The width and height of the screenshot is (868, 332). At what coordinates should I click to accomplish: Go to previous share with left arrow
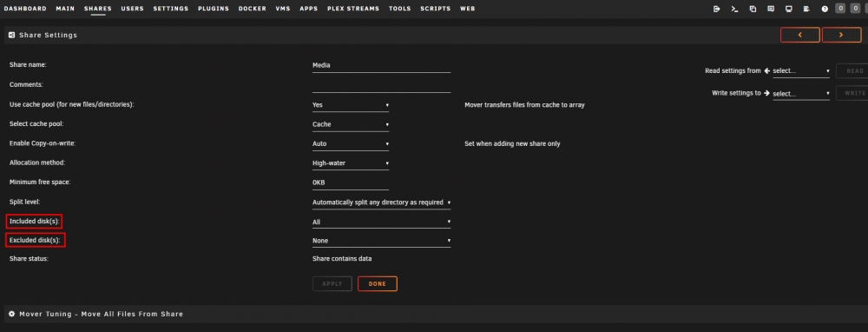click(x=800, y=35)
